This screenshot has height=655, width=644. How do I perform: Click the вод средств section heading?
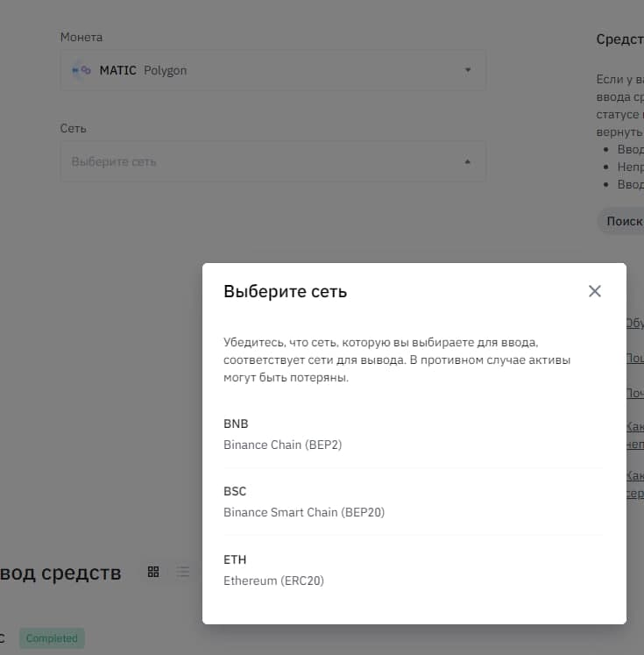click(x=60, y=573)
